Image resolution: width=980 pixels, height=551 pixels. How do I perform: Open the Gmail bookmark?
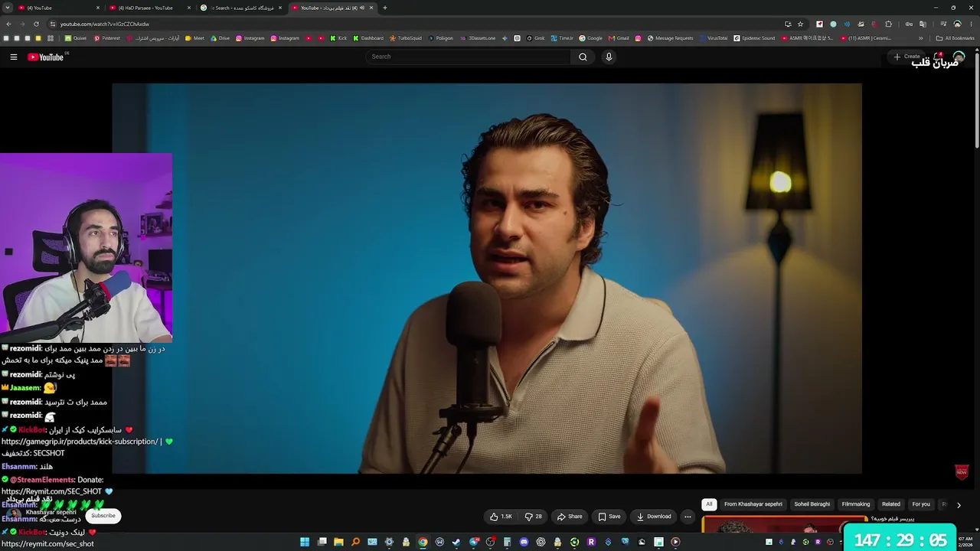click(x=619, y=38)
